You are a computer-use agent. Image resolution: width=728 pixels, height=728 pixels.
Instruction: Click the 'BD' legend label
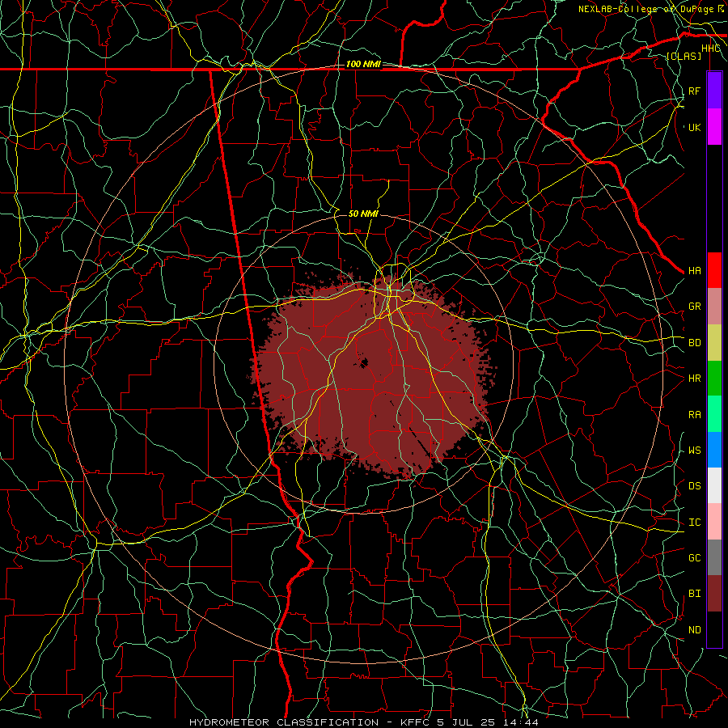point(694,343)
